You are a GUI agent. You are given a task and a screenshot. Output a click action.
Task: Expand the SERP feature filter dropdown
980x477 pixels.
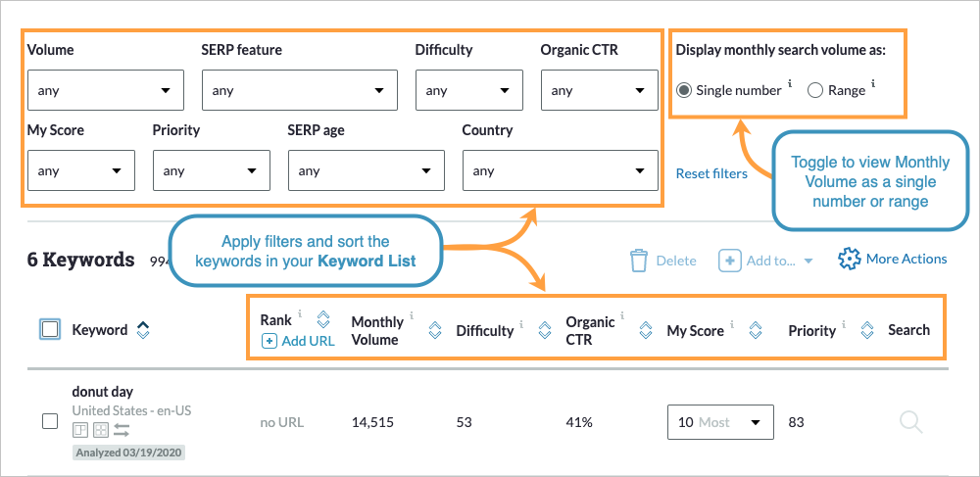[299, 90]
